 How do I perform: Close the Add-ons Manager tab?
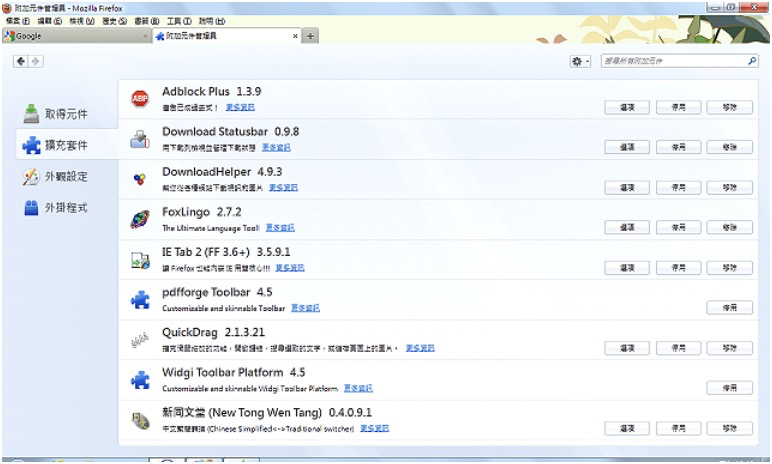tap(295, 36)
